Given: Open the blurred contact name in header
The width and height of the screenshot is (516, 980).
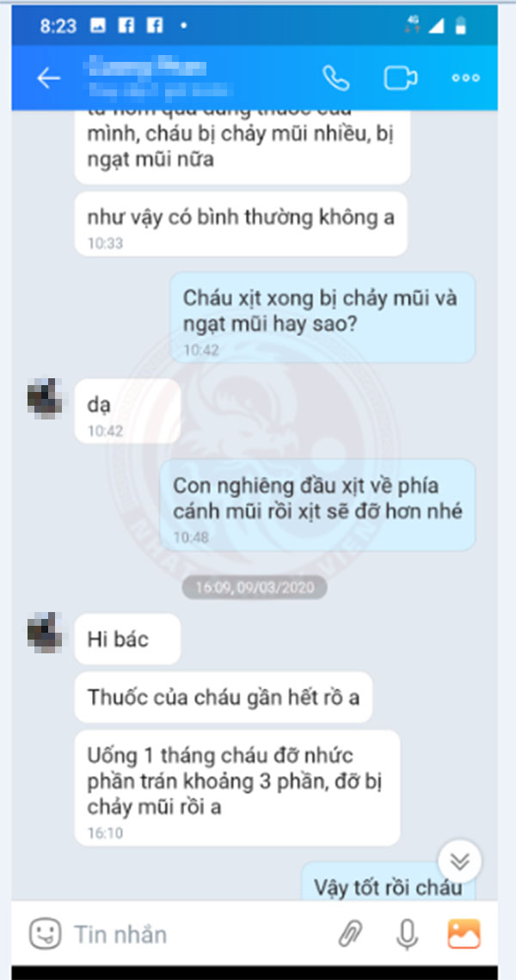Looking at the screenshot, I should point(159,78).
